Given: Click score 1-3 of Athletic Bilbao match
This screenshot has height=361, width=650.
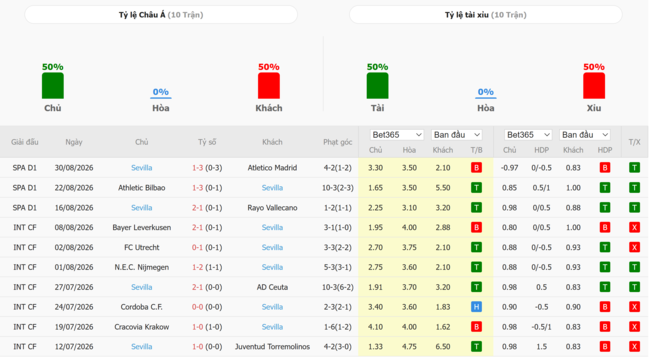Looking at the screenshot, I should (x=197, y=188).
